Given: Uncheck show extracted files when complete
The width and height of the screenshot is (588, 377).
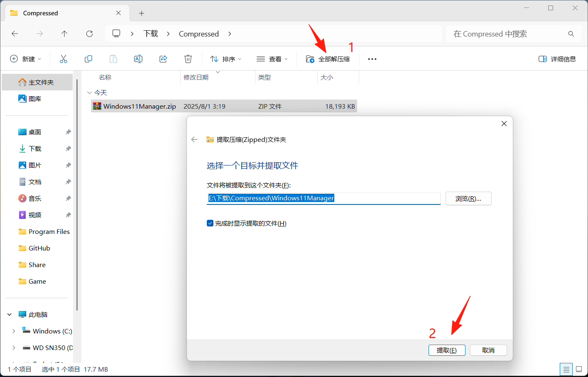Looking at the screenshot, I should pos(210,223).
